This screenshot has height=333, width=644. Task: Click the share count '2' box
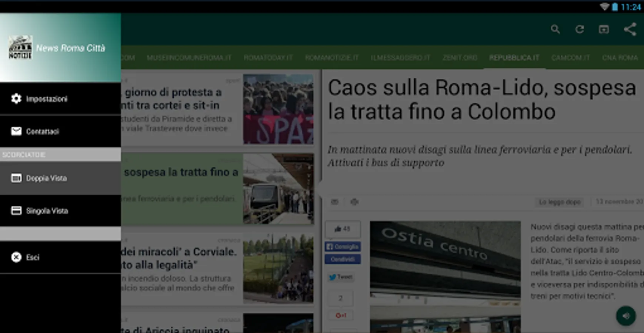point(341,298)
